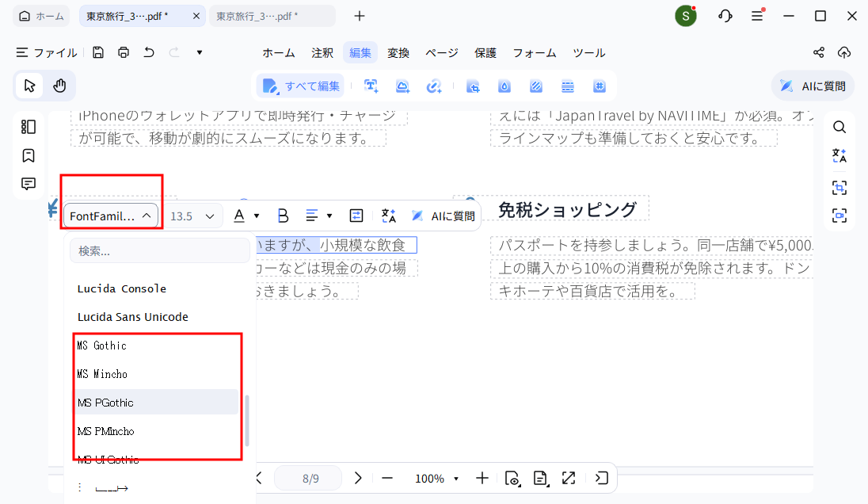Click the background tool icon
868x504 pixels.
click(536, 86)
